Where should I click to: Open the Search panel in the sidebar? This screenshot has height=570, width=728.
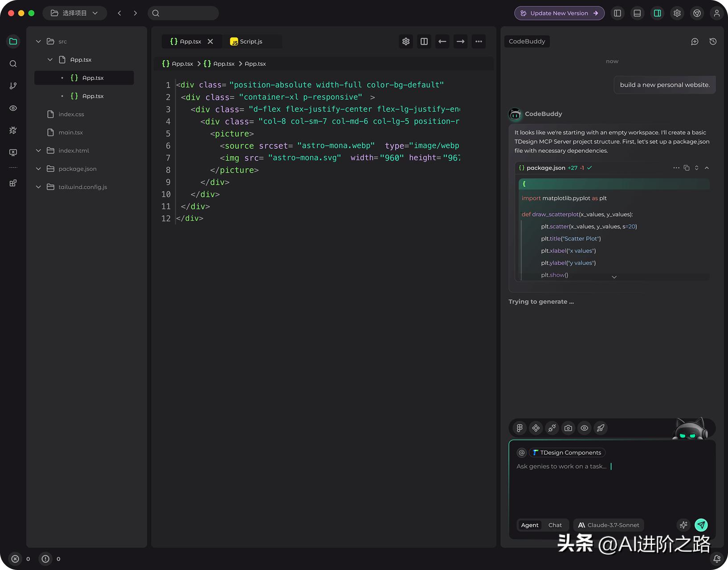pyautogui.click(x=13, y=64)
